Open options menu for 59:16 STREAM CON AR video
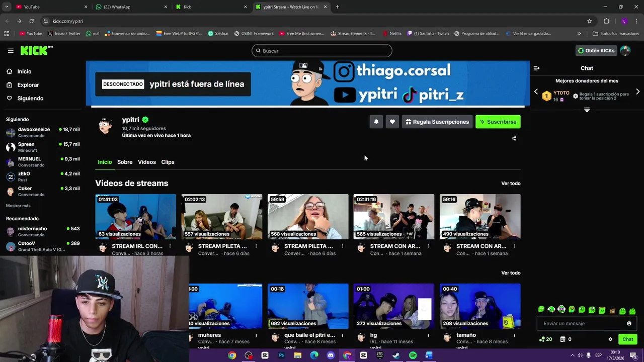The height and width of the screenshot is (362, 644). 514,246
